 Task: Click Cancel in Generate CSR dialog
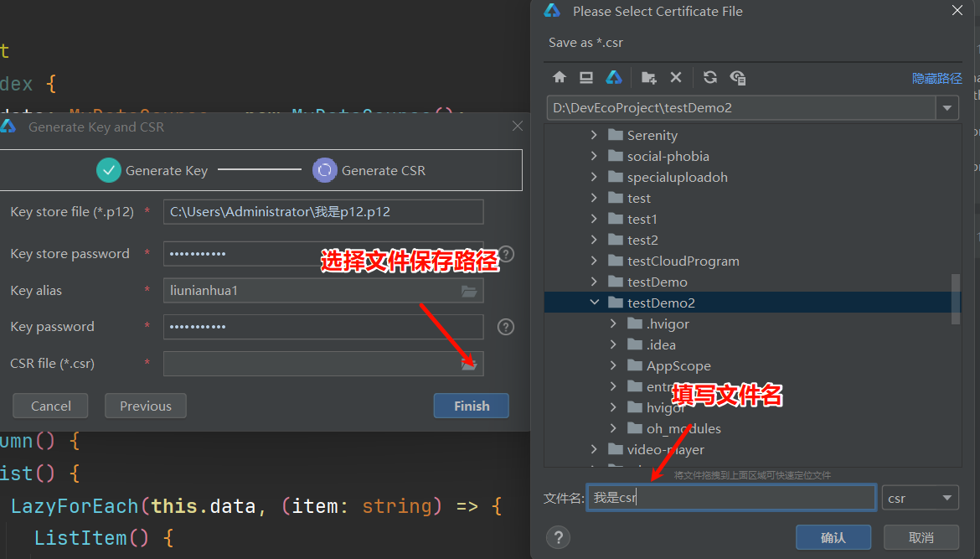[x=50, y=406]
